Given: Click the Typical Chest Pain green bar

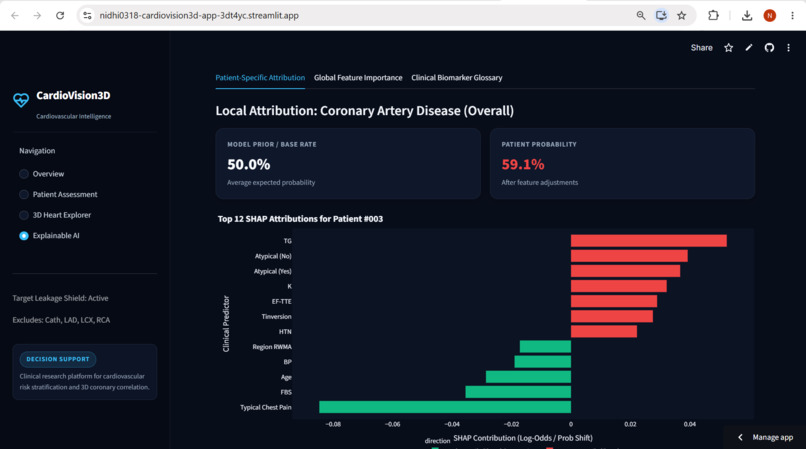Looking at the screenshot, I should 445,407.
